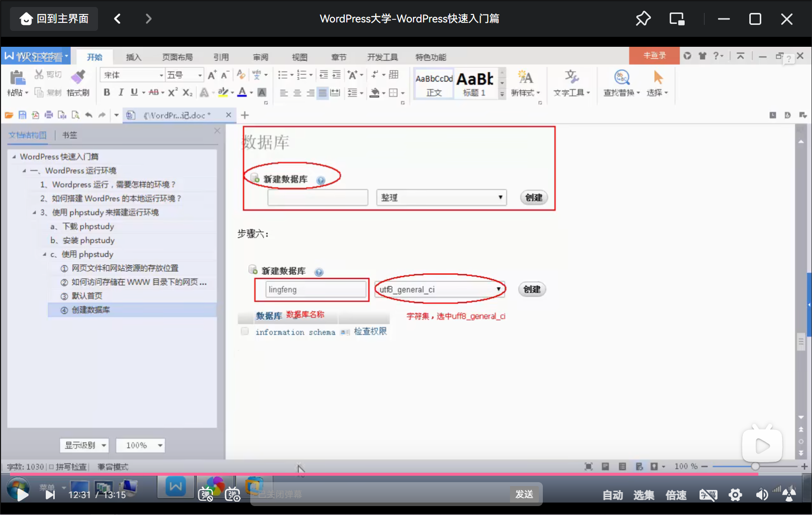The image size is (812, 515).
Task: Apply superscript formatting
Action: (x=173, y=93)
